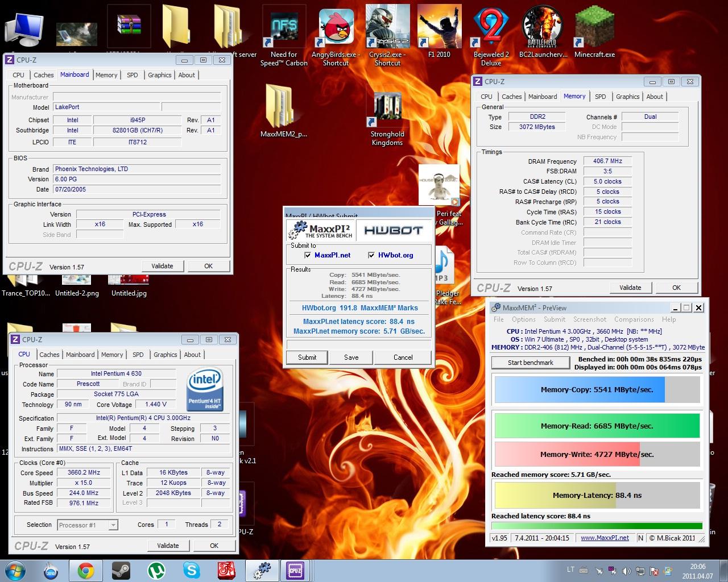Click the Phoenix Technologies BIOS brand value
This screenshot has width=728, height=582.
click(136, 169)
